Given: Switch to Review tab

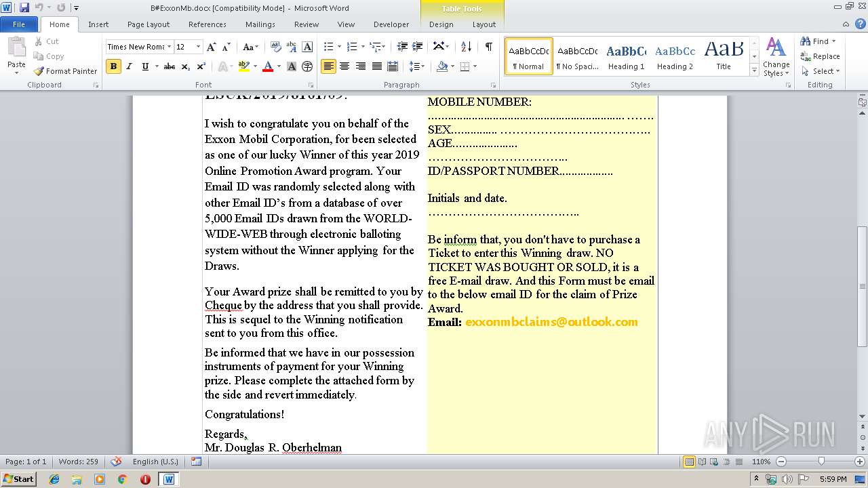Looking at the screenshot, I should tap(307, 24).
